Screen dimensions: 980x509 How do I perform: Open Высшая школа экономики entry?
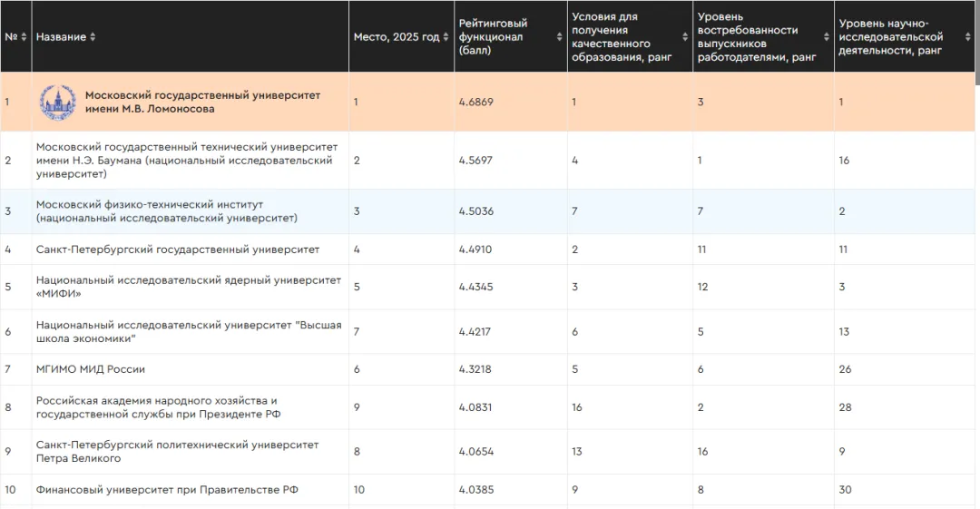tap(189, 331)
